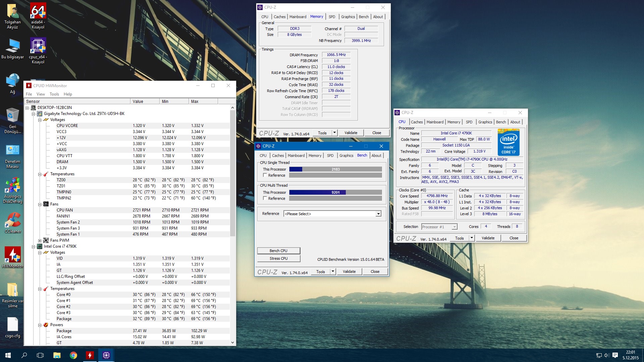Viewport: 644px width, 362px height.
Task: Select the System Fan 2 row
Action: [x=127, y=222]
